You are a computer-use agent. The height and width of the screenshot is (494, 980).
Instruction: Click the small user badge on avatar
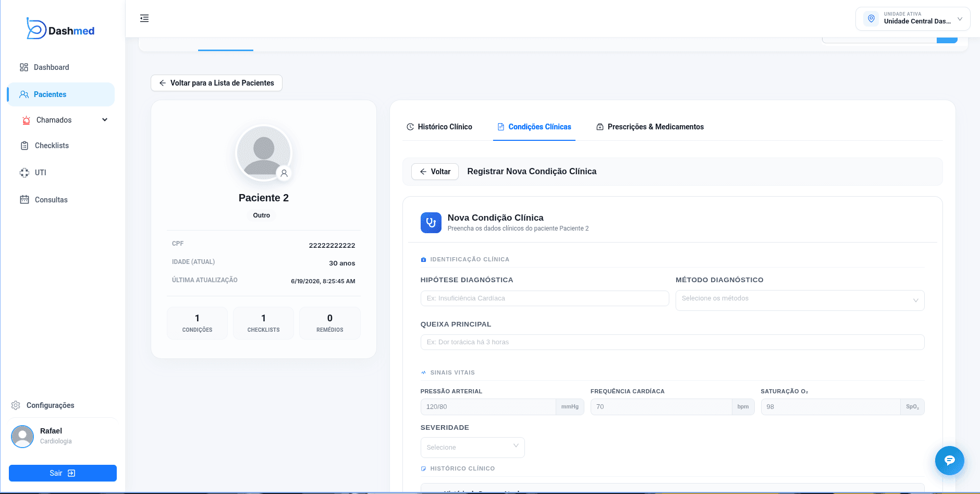[284, 174]
